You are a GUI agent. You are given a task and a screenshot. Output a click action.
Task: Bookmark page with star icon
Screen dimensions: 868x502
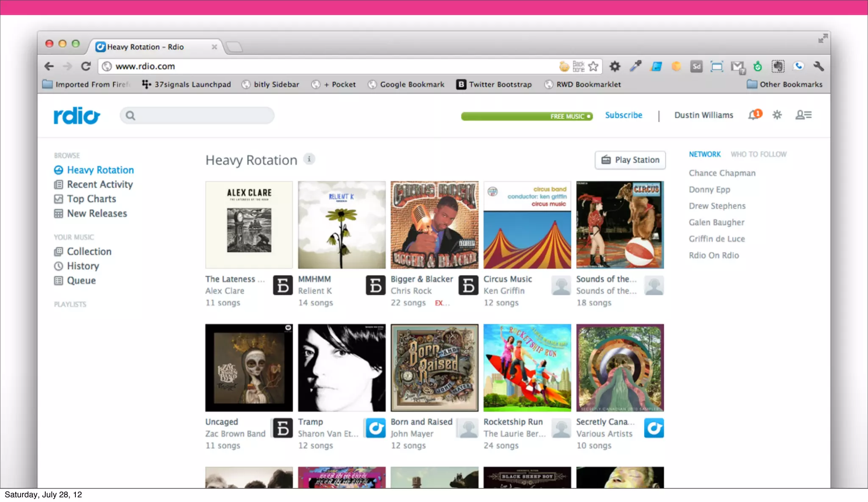click(x=593, y=66)
